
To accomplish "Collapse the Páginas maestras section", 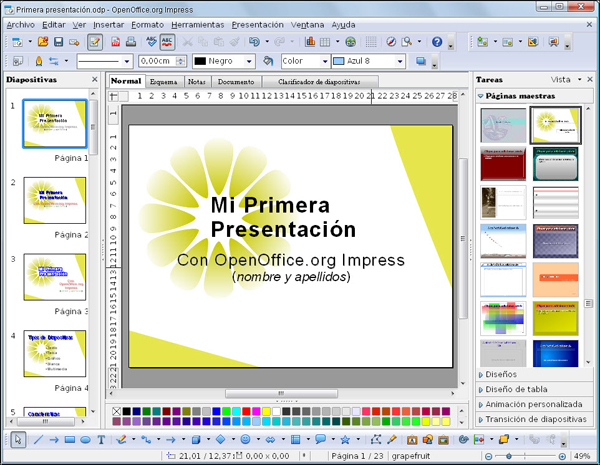I will [535, 96].
